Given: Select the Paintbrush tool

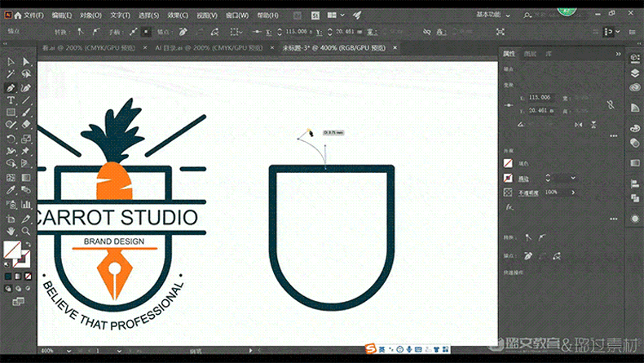Looking at the screenshot, I should 26,113.
